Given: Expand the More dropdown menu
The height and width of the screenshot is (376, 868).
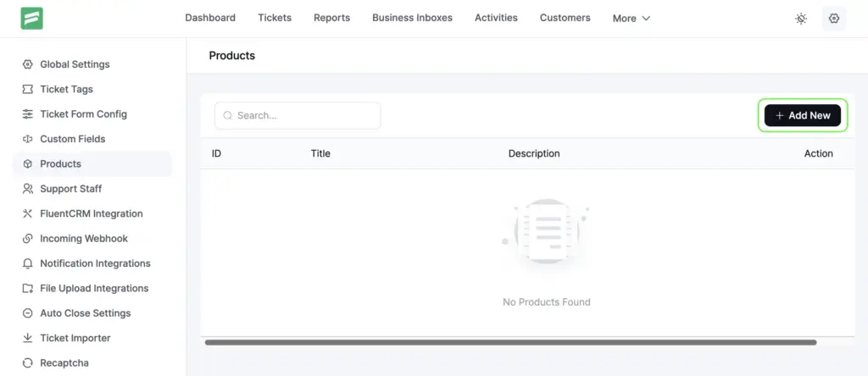Looking at the screenshot, I should coord(631,19).
